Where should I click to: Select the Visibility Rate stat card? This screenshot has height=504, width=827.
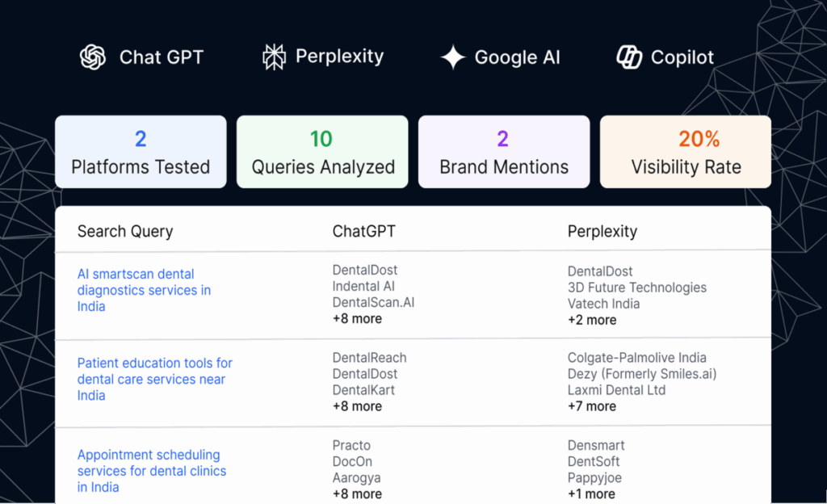pos(685,152)
